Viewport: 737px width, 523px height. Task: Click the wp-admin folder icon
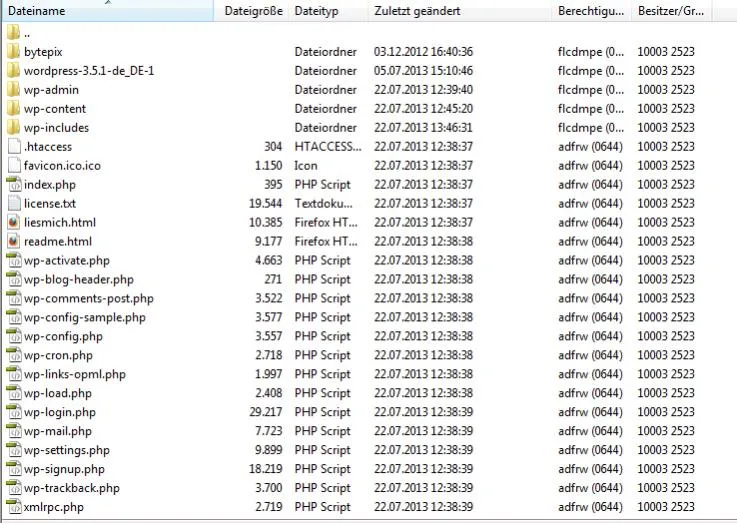coord(14,89)
